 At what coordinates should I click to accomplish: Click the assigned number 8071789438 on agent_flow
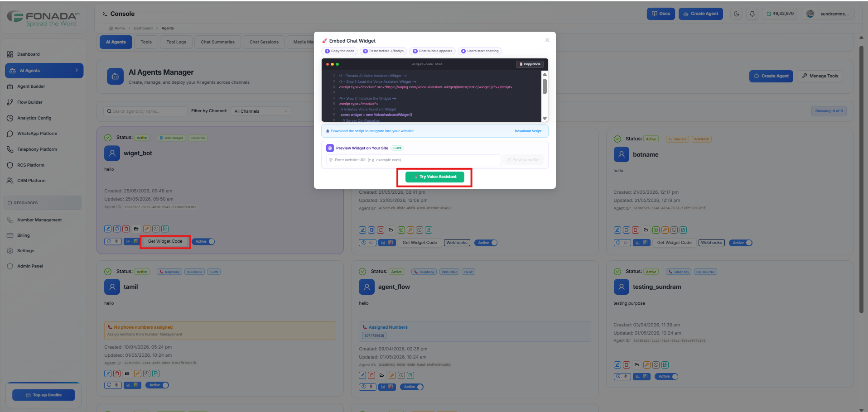click(x=374, y=336)
